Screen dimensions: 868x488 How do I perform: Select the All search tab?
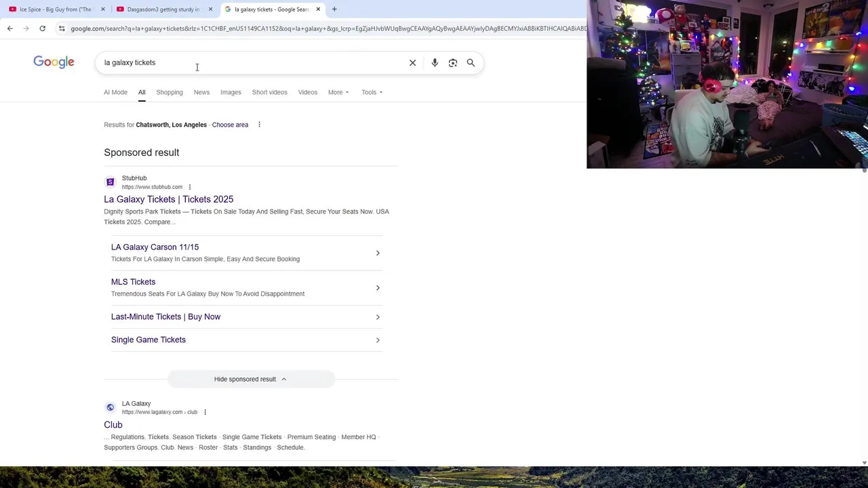pos(142,92)
